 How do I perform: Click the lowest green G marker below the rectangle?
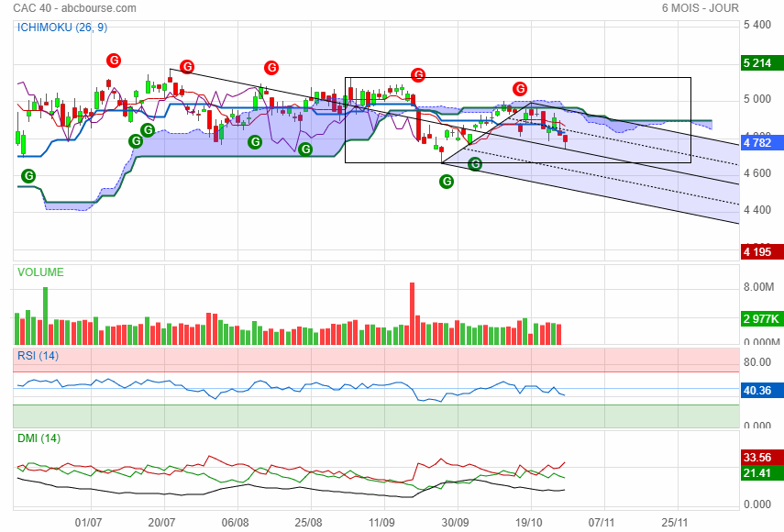tap(447, 182)
